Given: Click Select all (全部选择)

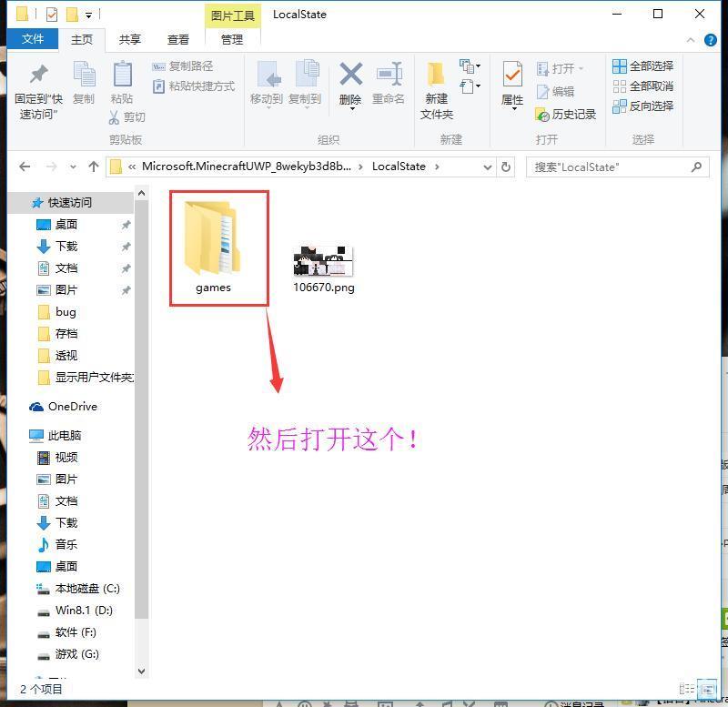Looking at the screenshot, I should tap(643, 66).
